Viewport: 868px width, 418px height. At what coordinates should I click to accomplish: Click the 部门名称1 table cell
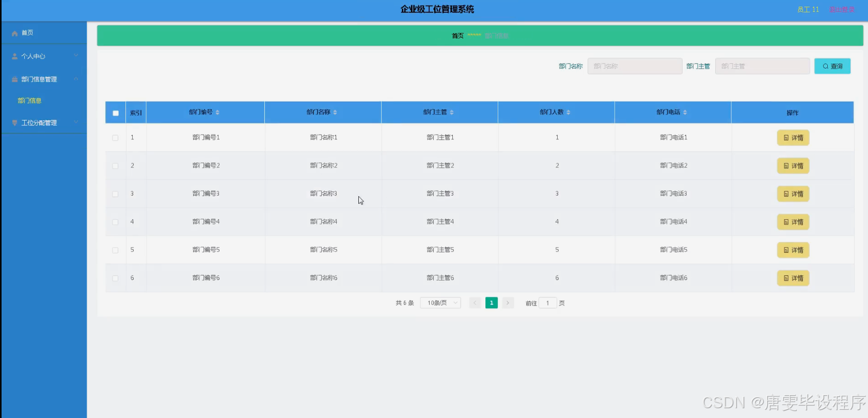point(324,137)
